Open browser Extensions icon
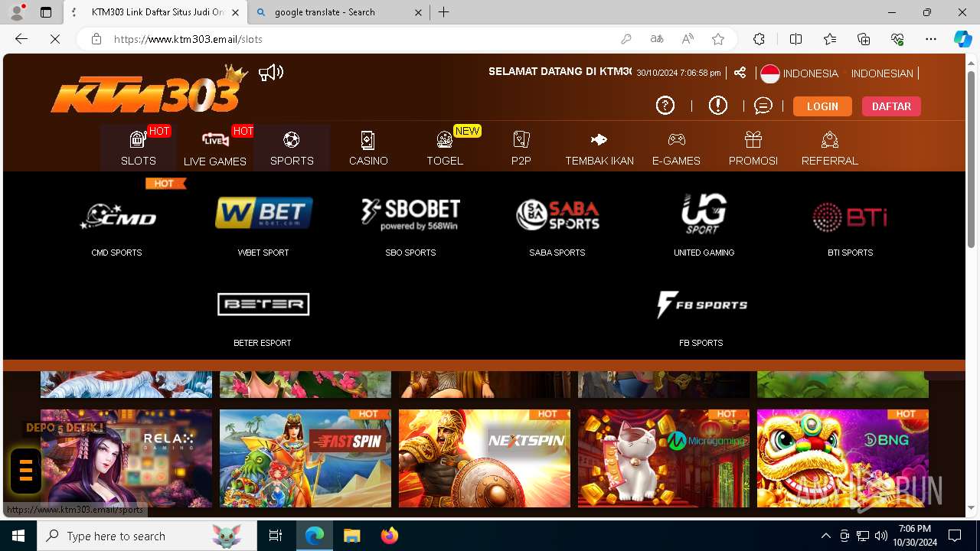The width and height of the screenshot is (980, 551). pos(759,39)
